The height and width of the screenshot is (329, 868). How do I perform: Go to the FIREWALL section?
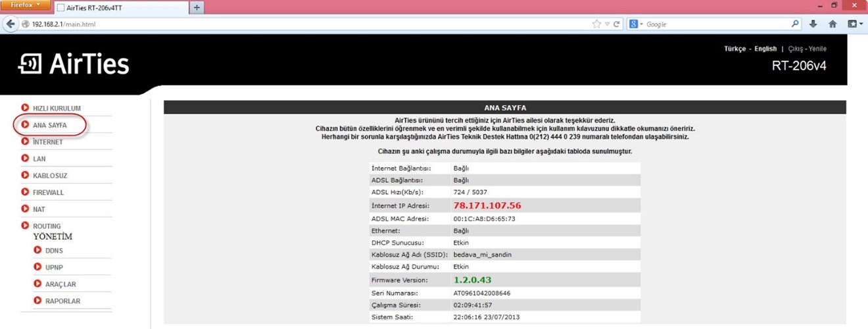(x=48, y=193)
